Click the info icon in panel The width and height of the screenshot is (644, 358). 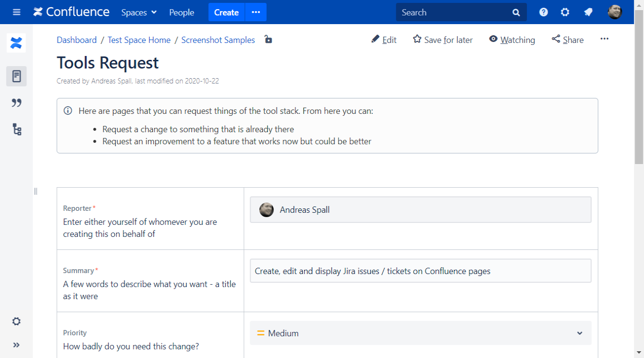click(68, 111)
